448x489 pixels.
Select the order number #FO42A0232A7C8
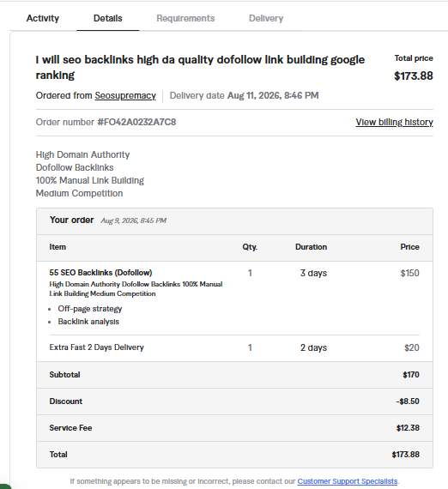point(136,122)
